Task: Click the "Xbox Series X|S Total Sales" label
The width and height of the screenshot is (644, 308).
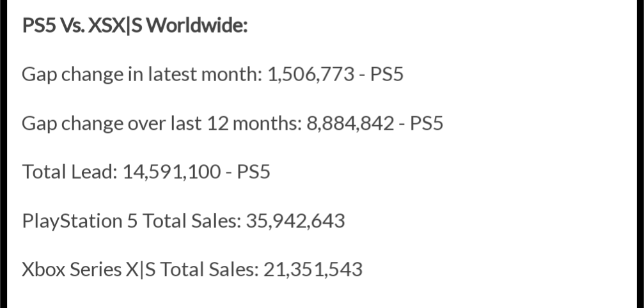Action: click(139, 269)
